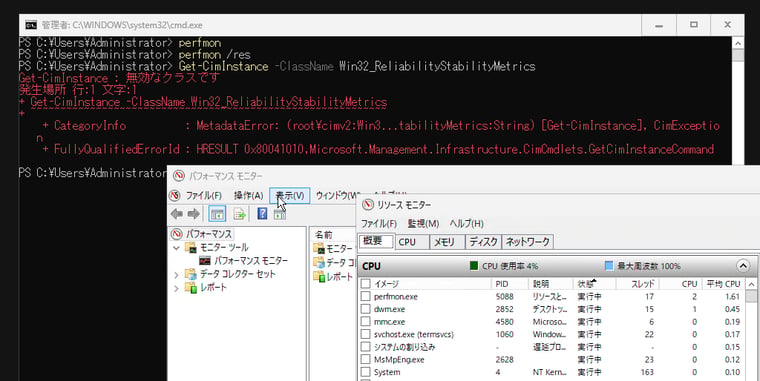Open ファイル(F) menu in Performance Monitor
Image resolution: width=760 pixels, height=381 pixels.
coord(204,195)
